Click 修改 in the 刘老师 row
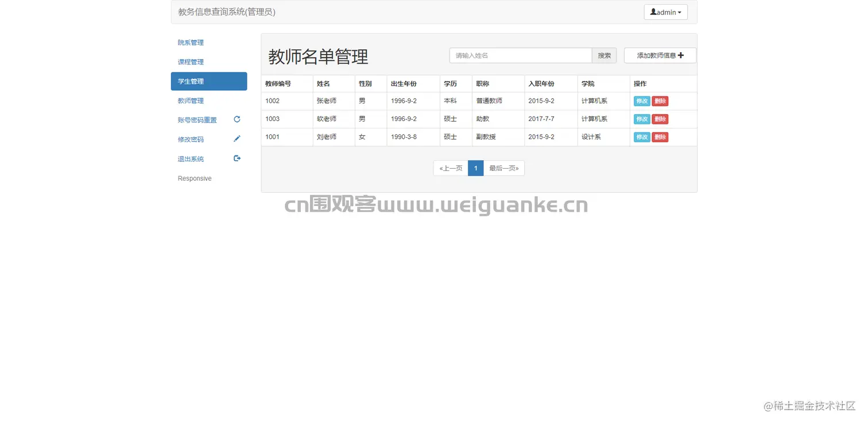Image resolution: width=868 pixels, height=424 pixels. click(x=642, y=137)
